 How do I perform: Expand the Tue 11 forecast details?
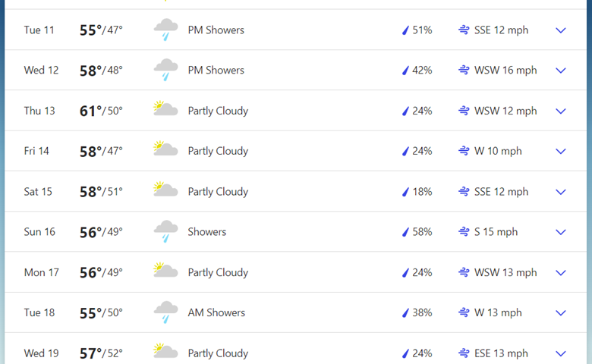pos(561,30)
